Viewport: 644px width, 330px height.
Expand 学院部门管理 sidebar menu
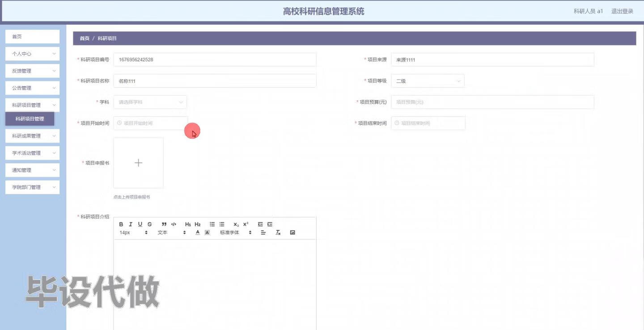pyautogui.click(x=32, y=187)
